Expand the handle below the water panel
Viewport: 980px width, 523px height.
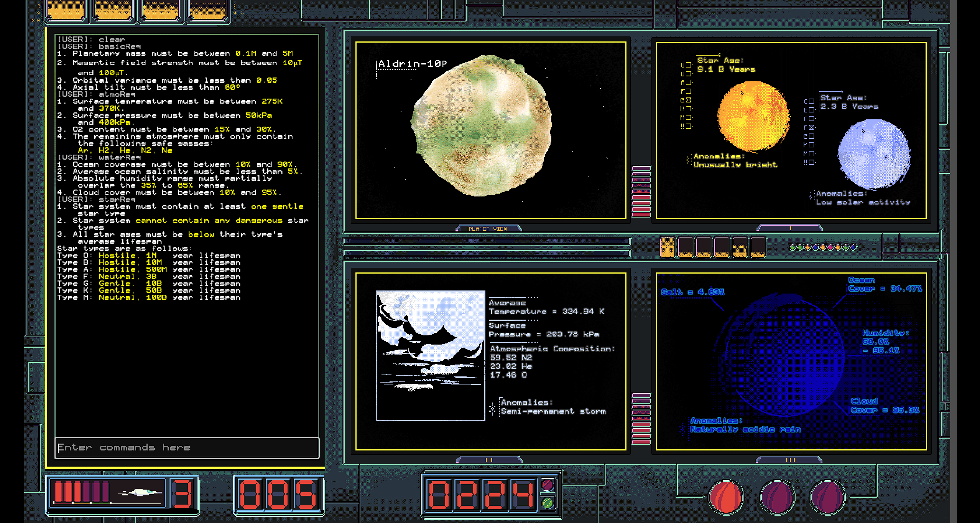pyautogui.click(x=790, y=460)
